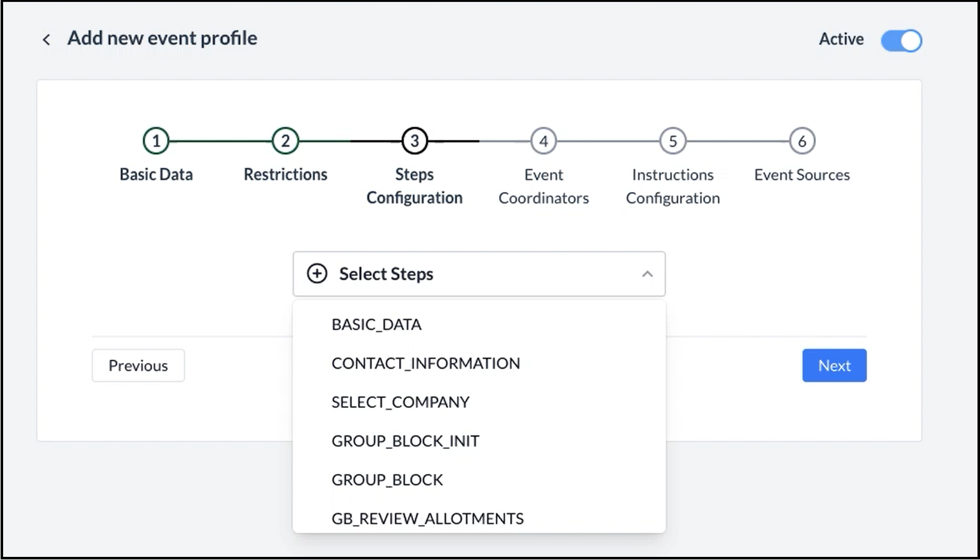Viewport: 980px width, 560px height.
Task: Collapse the Select Steps chevron
Action: (x=647, y=274)
